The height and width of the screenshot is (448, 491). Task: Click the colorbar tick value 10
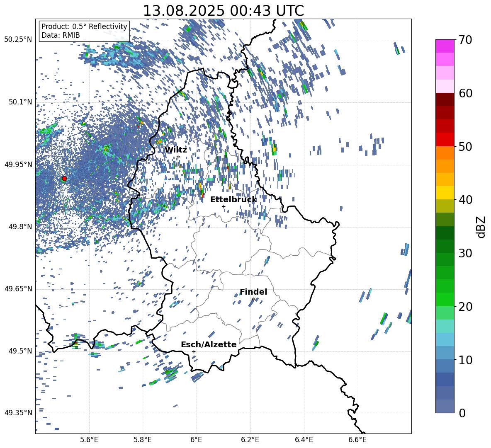465,360
